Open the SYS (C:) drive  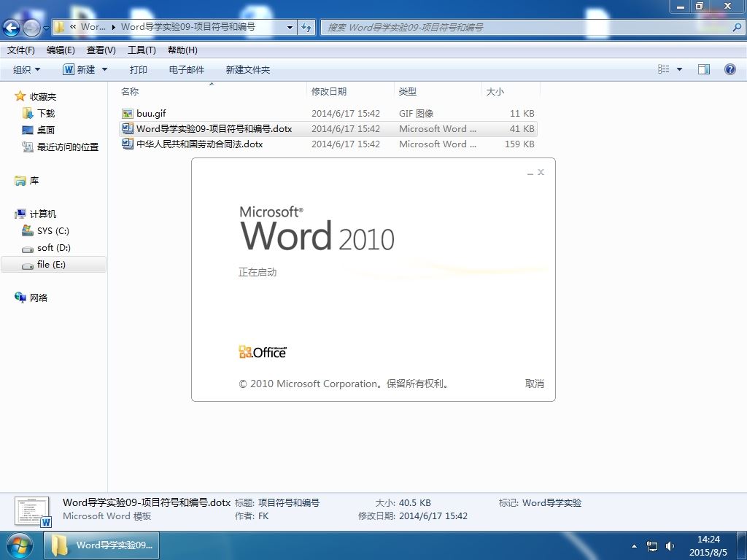(x=53, y=231)
